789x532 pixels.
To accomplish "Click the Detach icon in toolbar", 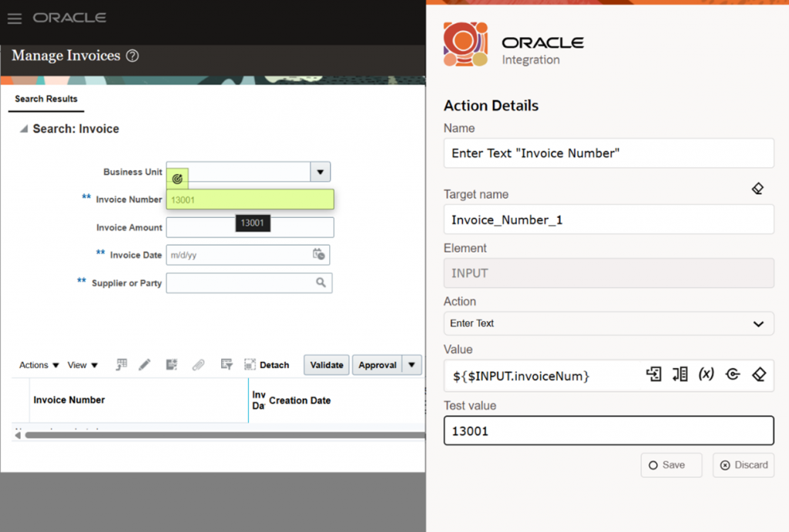I will (250, 365).
